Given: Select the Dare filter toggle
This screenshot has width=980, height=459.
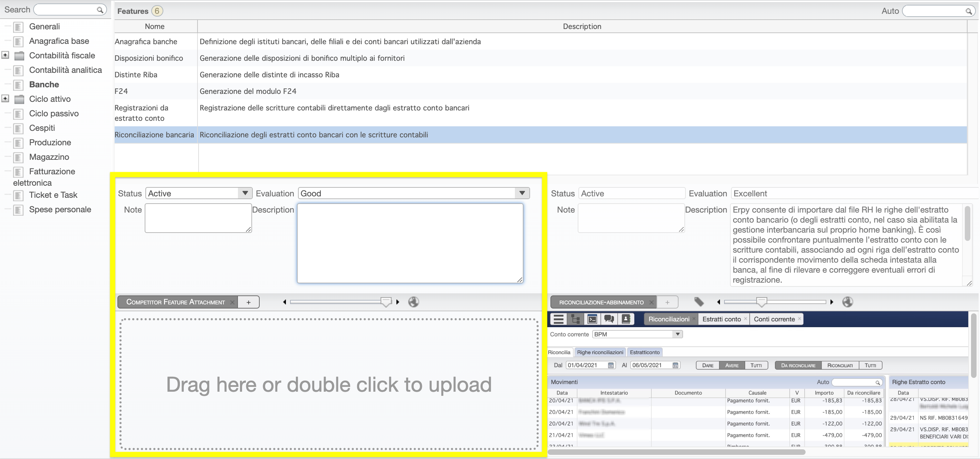Looking at the screenshot, I should coord(708,365).
